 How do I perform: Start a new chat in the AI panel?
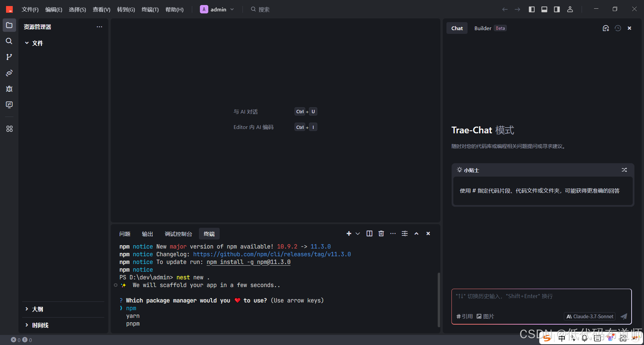pos(606,28)
